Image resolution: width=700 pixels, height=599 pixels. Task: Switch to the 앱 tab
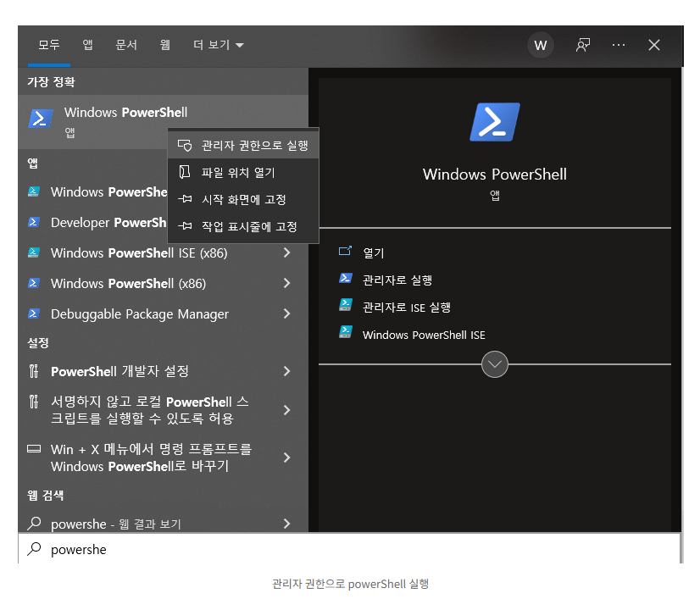87,45
